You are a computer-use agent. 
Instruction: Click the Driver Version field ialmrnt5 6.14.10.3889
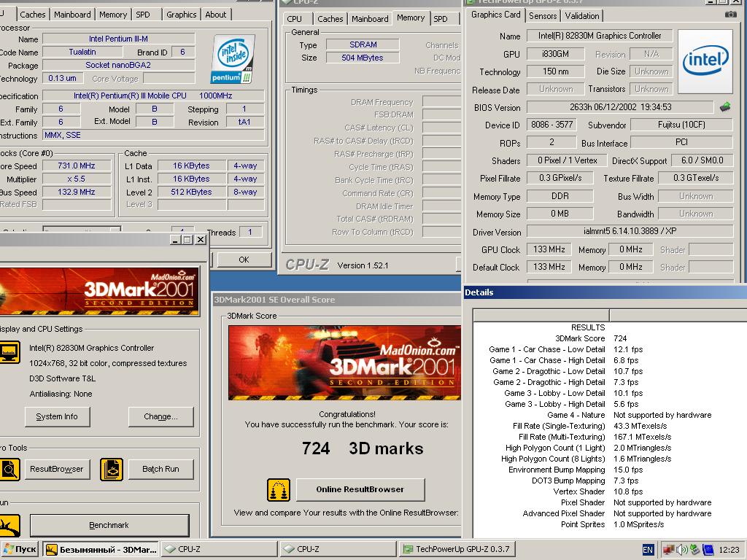[630, 231]
